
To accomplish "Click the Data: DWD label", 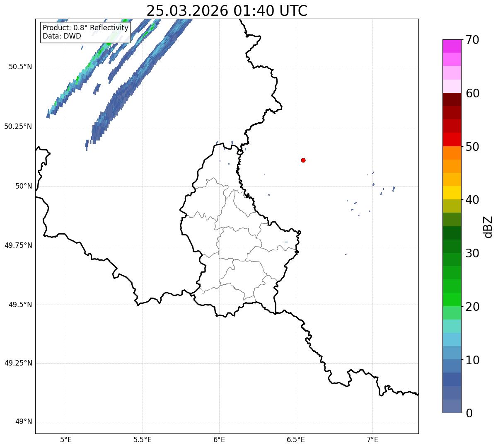I will 62,36.
